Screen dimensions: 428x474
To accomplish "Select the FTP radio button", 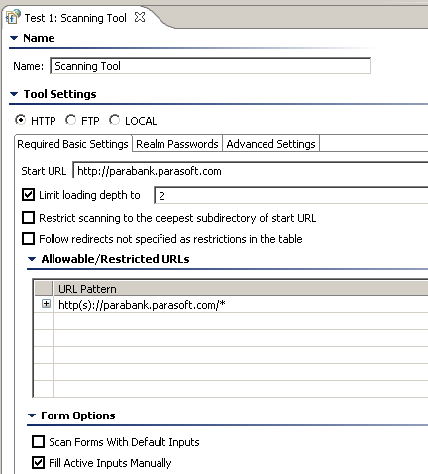I will 70,120.
